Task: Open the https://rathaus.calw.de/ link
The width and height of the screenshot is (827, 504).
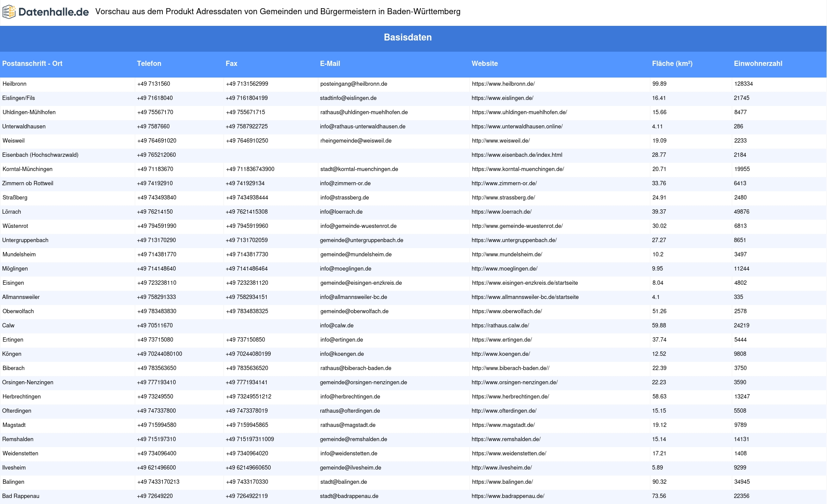Action: click(x=500, y=326)
